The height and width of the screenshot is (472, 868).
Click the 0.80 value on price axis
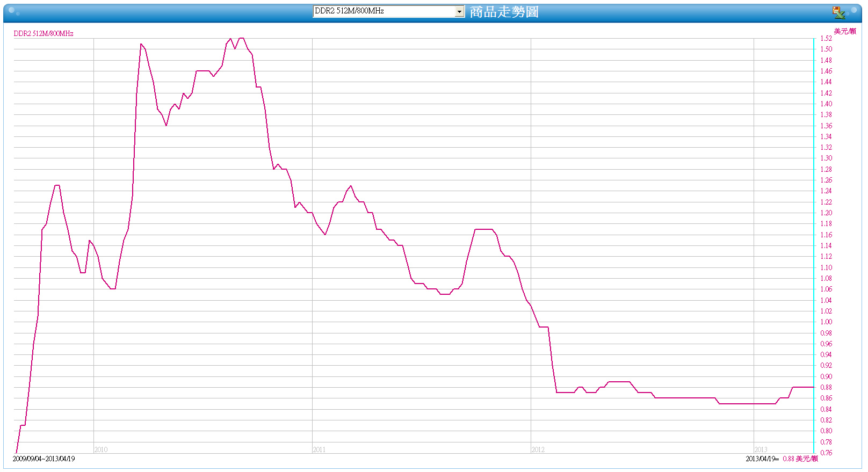point(826,431)
